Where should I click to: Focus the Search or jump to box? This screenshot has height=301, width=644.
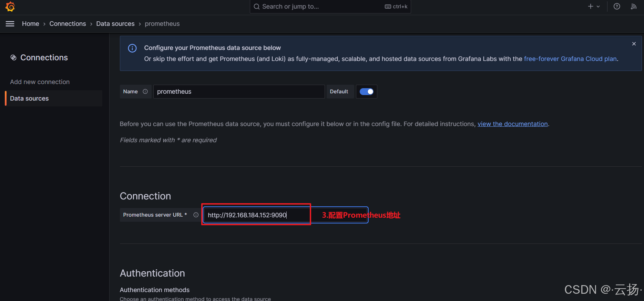click(x=330, y=7)
